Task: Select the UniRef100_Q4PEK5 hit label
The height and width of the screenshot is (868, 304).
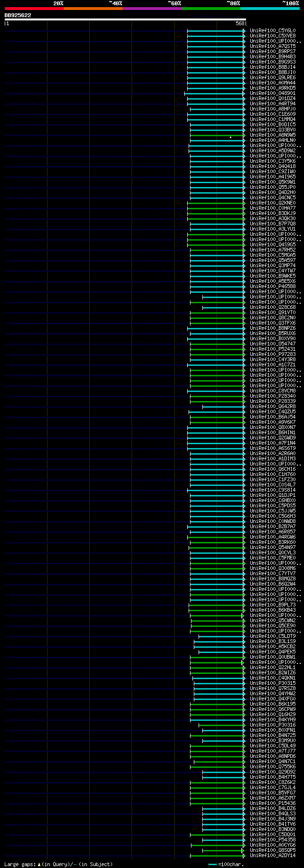Action: (273, 652)
